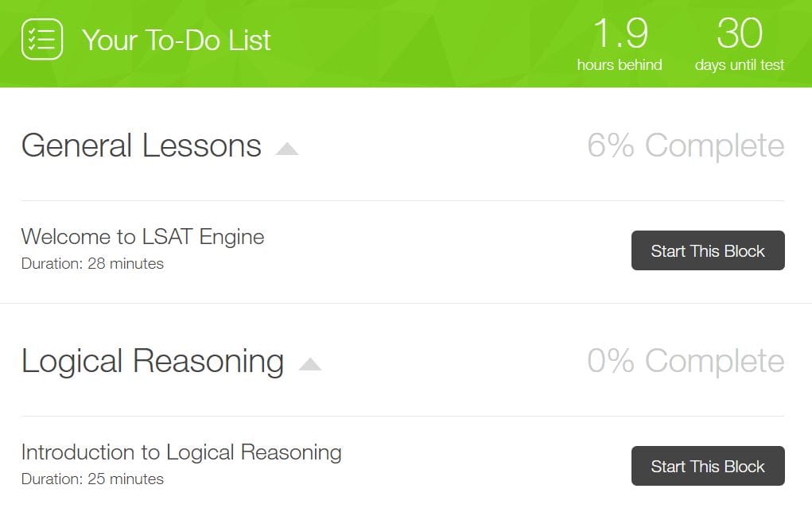This screenshot has height=508, width=812.
Task: Select the Logical Reasoning section heading
Action: (x=153, y=361)
